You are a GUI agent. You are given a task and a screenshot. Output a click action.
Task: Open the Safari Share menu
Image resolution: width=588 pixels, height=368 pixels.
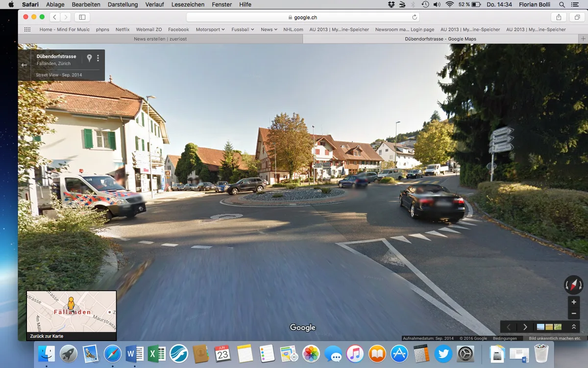559,17
